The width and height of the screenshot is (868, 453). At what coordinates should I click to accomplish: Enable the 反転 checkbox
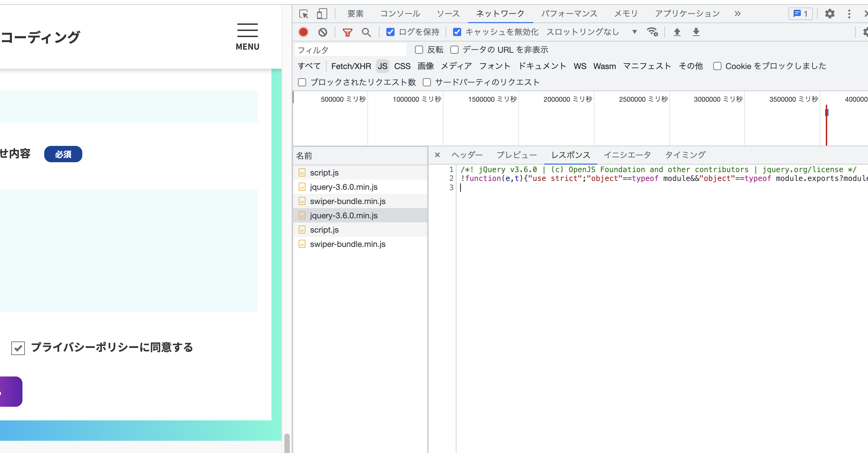419,50
